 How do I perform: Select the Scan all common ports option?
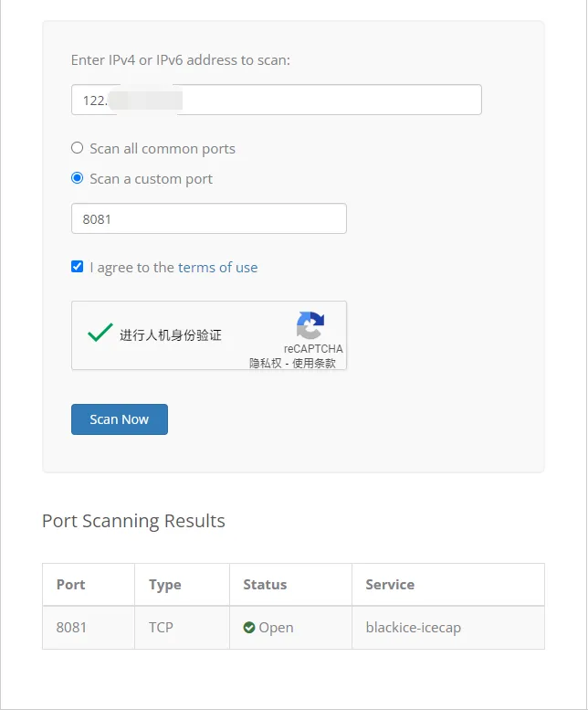[x=78, y=148]
